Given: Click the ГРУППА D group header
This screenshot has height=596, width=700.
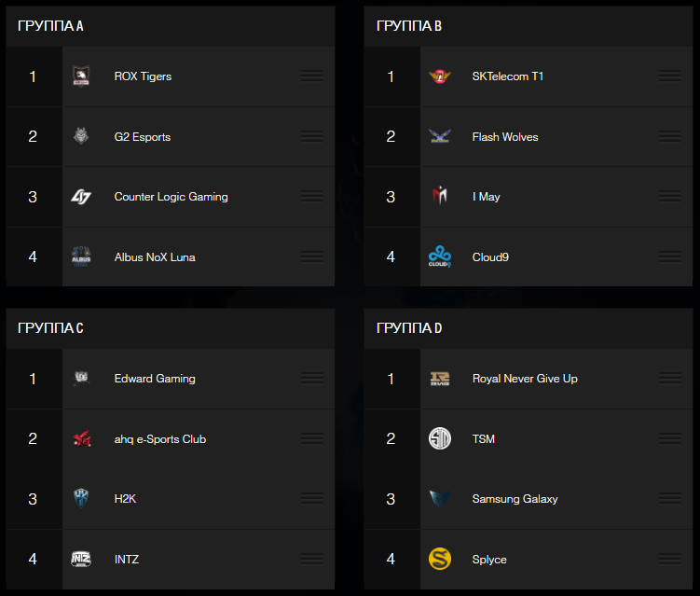Looking at the screenshot, I should (x=409, y=328).
